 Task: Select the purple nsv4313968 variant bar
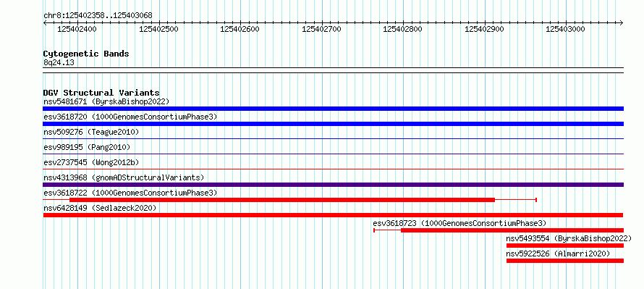click(333, 185)
